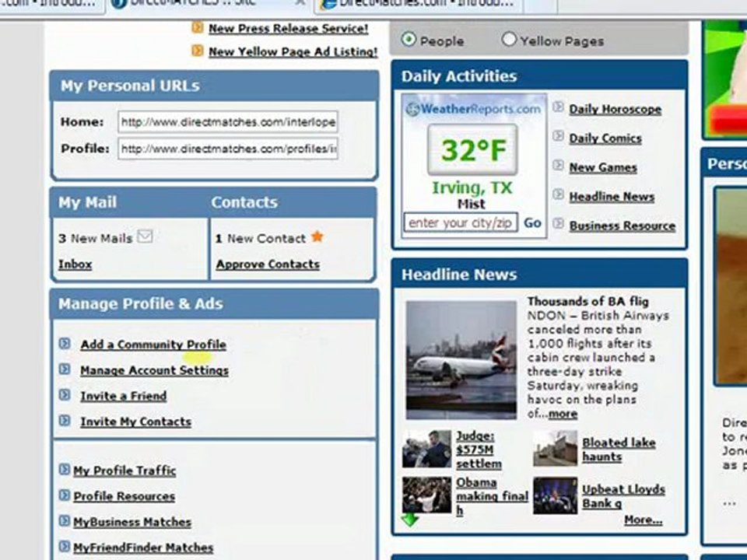Click arrow icon beside Invite a Friend
The image size is (747, 560).
(65, 395)
